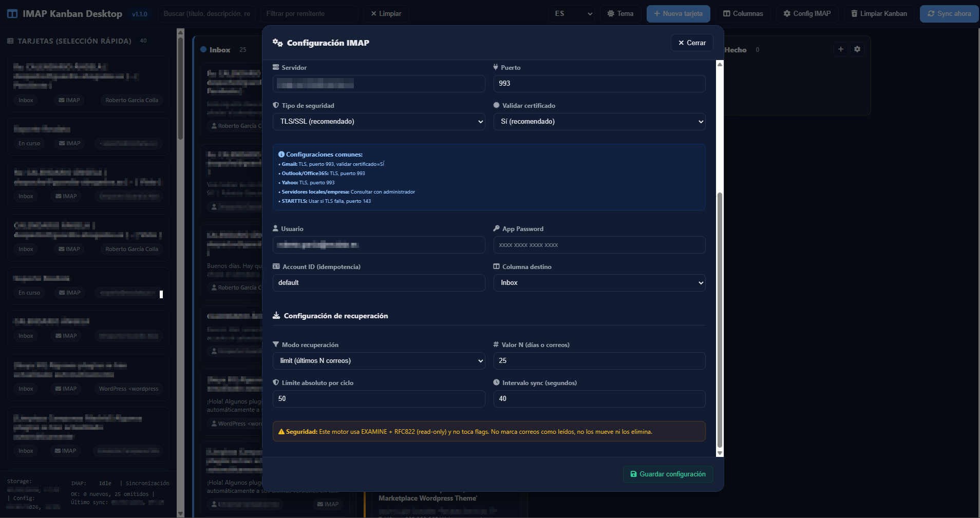Click the plus icon on the Hecho column
The height and width of the screenshot is (518, 980).
(840, 49)
